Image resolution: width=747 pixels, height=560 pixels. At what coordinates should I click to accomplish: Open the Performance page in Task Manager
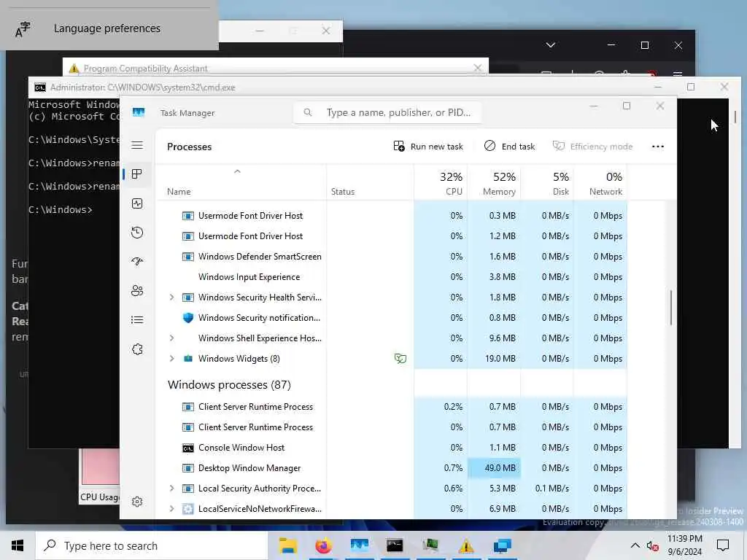pos(137,204)
